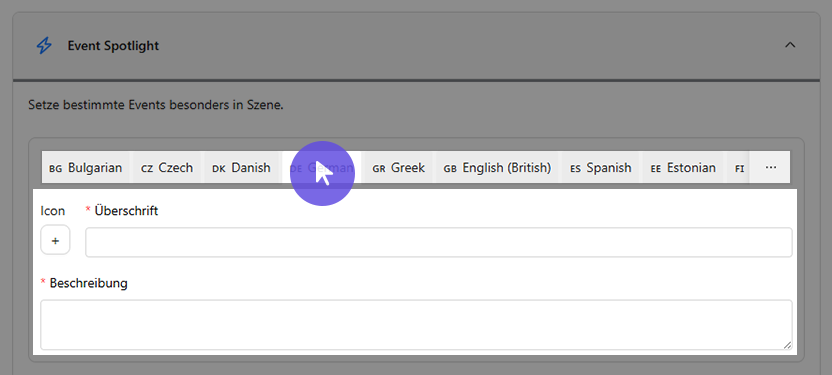832x375 pixels.
Task: Add an icon using the plus button
Action: click(55, 240)
